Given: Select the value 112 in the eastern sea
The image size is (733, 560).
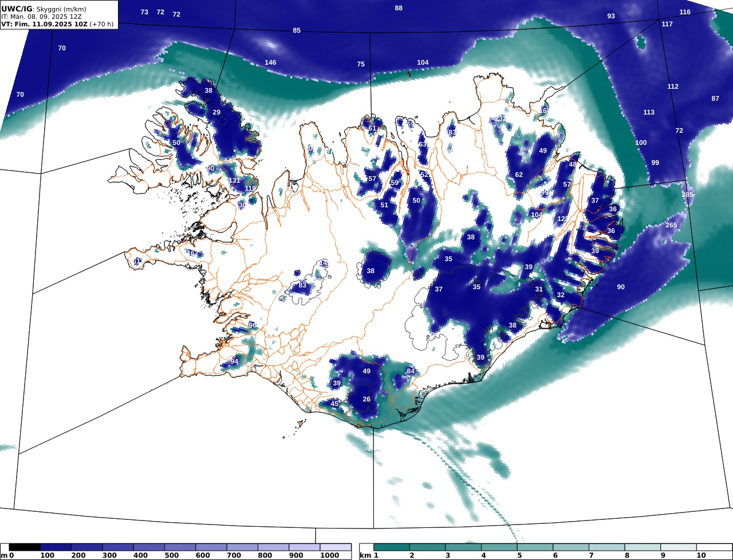Looking at the screenshot, I should 673,86.
